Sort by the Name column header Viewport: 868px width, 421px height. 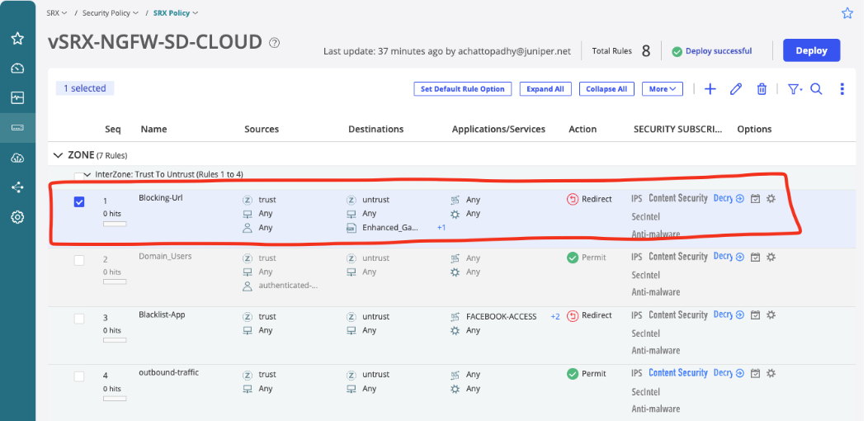click(154, 129)
